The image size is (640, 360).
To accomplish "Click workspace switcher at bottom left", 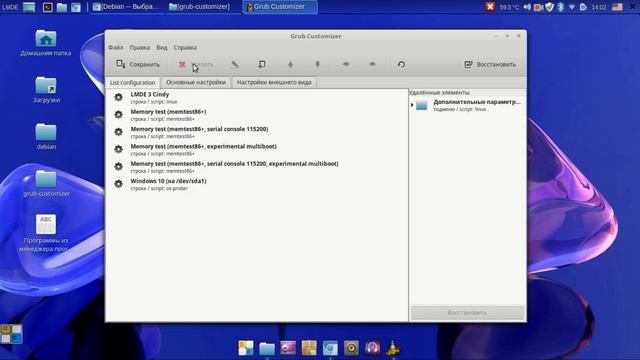I will 11,334.
